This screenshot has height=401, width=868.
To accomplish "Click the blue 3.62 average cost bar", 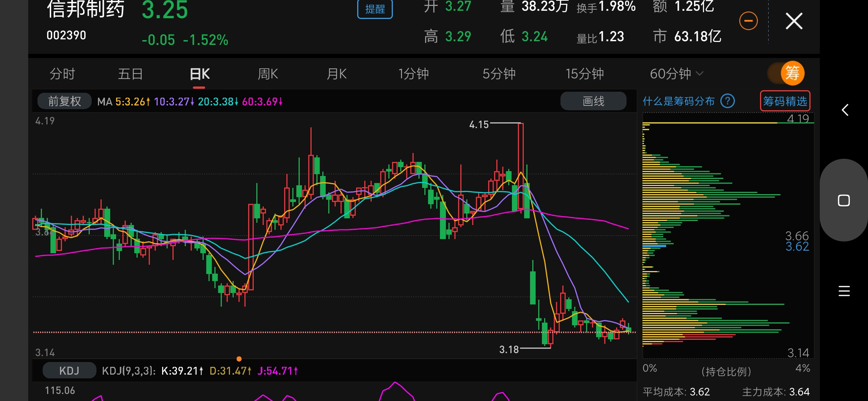I will 654,246.
